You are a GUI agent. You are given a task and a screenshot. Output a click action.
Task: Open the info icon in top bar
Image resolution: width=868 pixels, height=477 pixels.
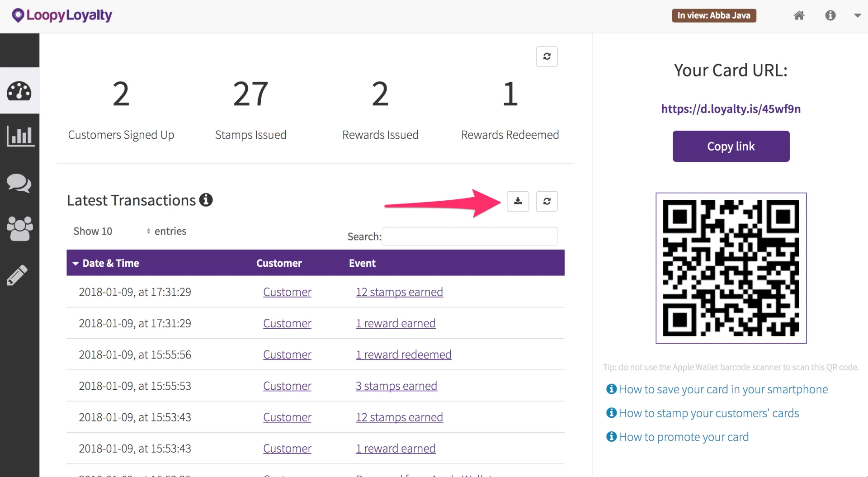point(830,15)
